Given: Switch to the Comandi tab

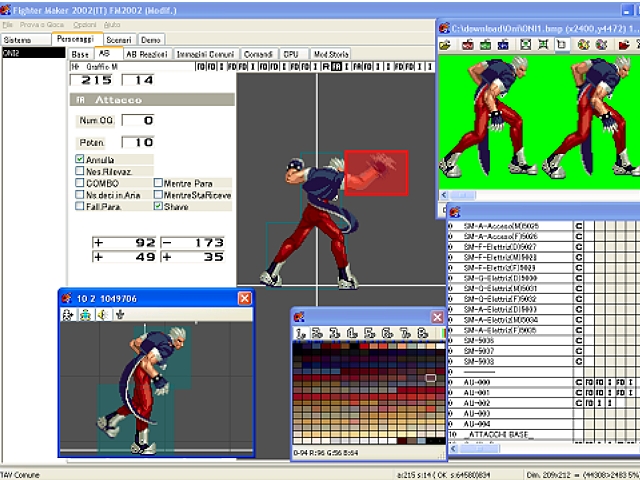Looking at the screenshot, I should point(258,53).
